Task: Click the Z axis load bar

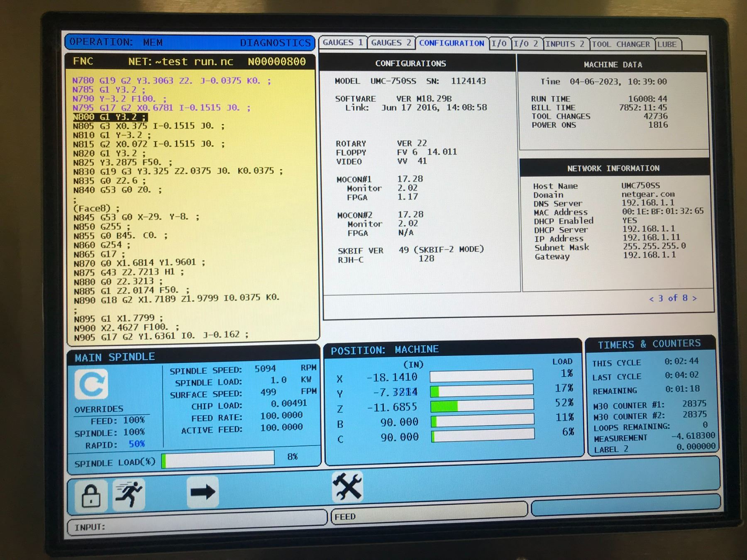Action: tap(482, 405)
